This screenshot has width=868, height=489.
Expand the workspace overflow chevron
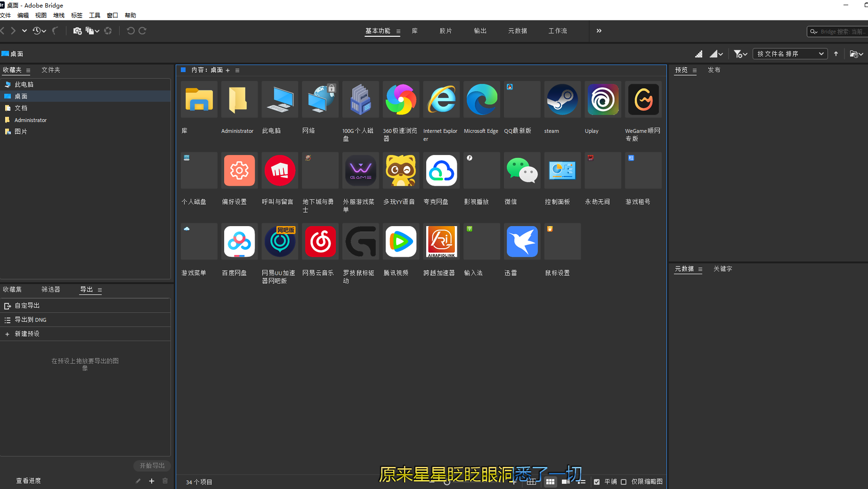[598, 31]
